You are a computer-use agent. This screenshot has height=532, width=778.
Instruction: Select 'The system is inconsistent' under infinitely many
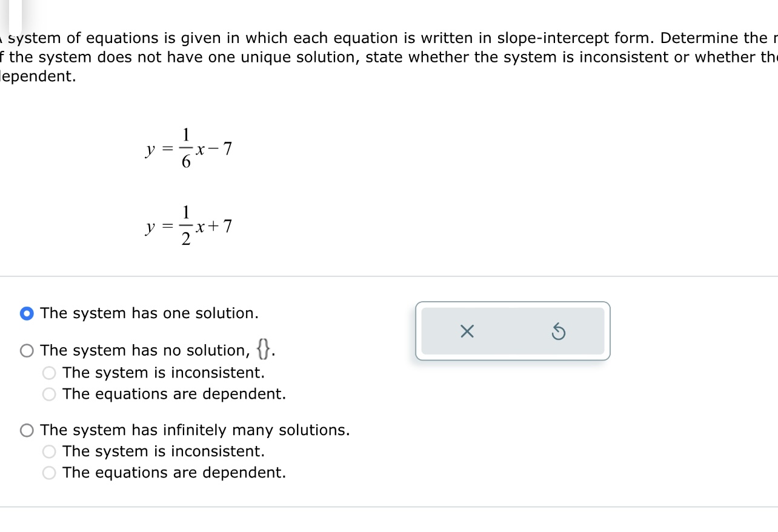pos(48,451)
